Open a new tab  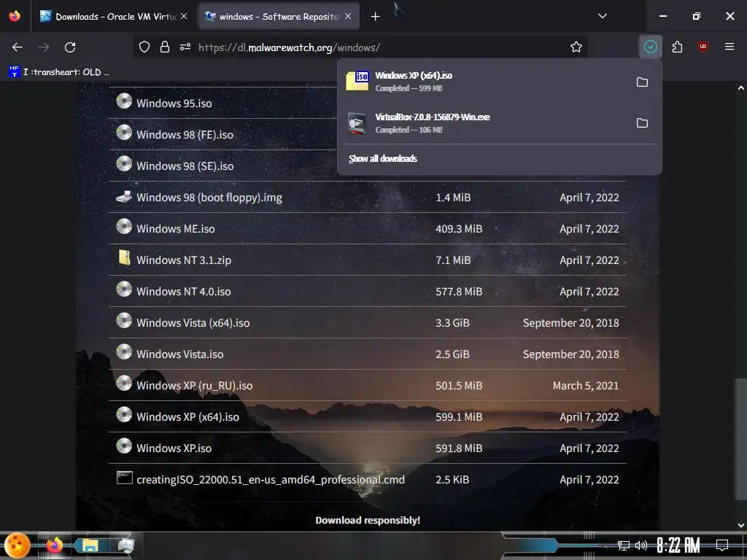pos(376,17)
